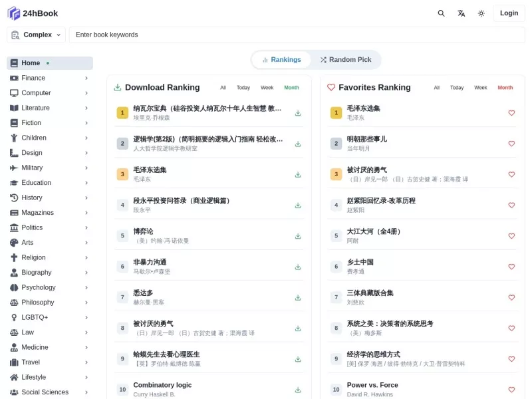This screenshot has width=532, height=399.
Task: Favorite 三体典藏版合集 with its heart icon
Action: tap(511, 297)
